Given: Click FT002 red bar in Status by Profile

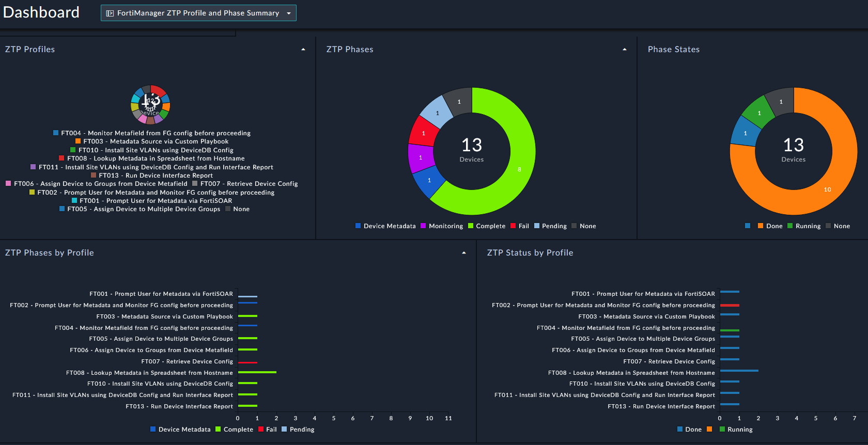Looking at the screenshot, I should 730,305.
